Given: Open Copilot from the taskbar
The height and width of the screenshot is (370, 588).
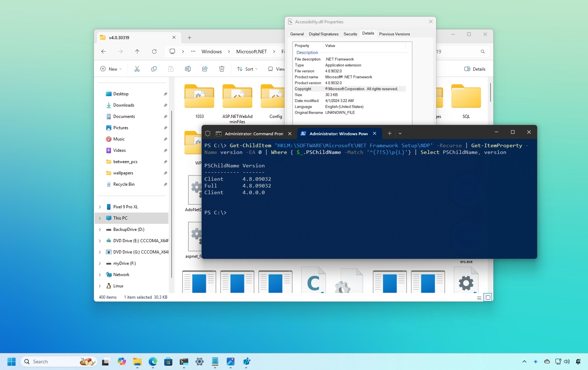Looking at the screenshot, I should pos(121,362).
